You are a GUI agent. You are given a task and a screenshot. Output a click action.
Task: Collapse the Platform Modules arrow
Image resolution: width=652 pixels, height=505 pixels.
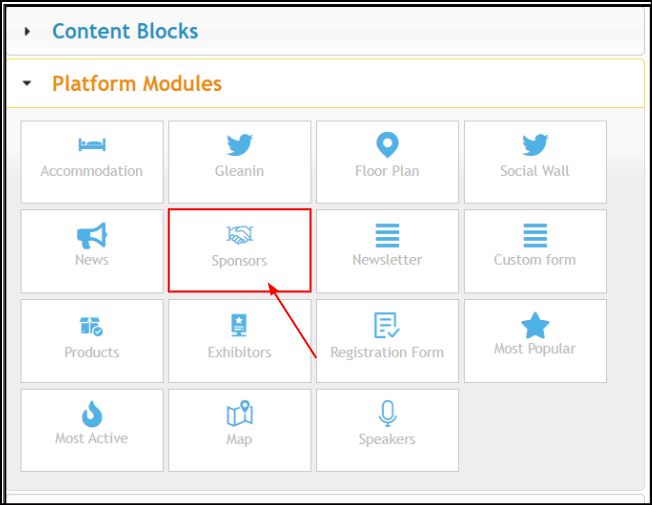click(27, 83)
